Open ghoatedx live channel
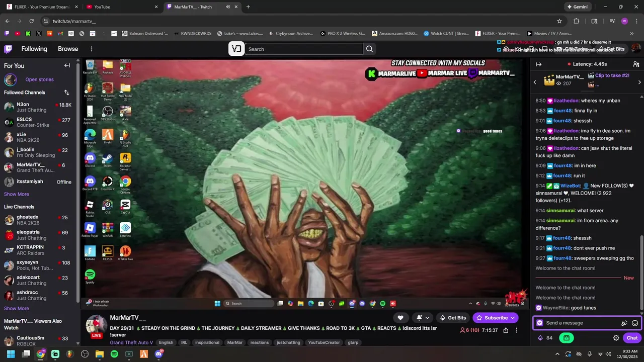 tap(38, 220)
